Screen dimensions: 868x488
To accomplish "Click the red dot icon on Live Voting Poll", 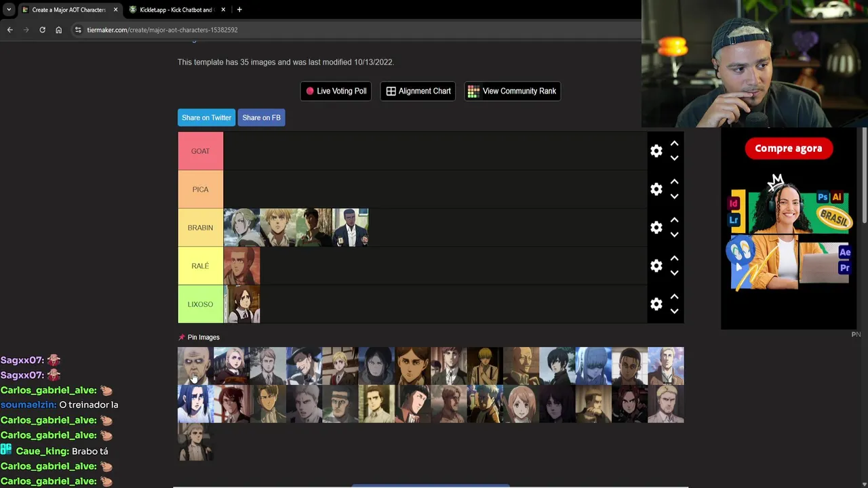I will click(x=310, y=91).
